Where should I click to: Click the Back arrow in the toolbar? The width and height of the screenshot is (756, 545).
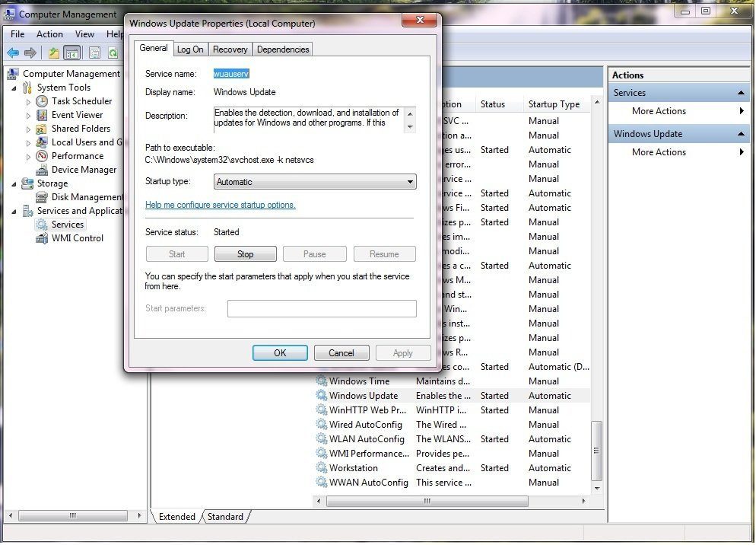pos(13,53)
